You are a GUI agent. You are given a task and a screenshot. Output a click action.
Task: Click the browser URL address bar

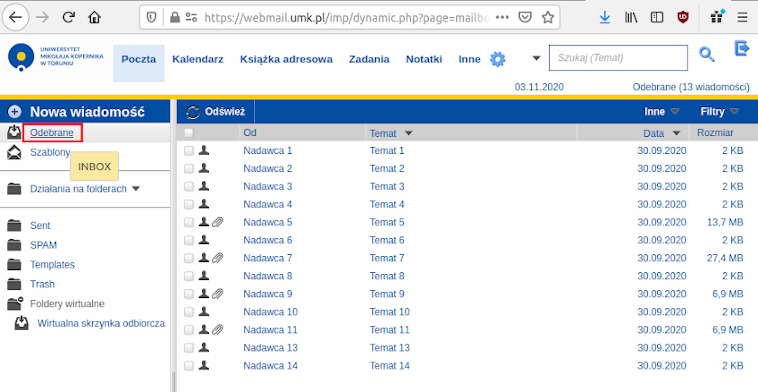[348, 18]
